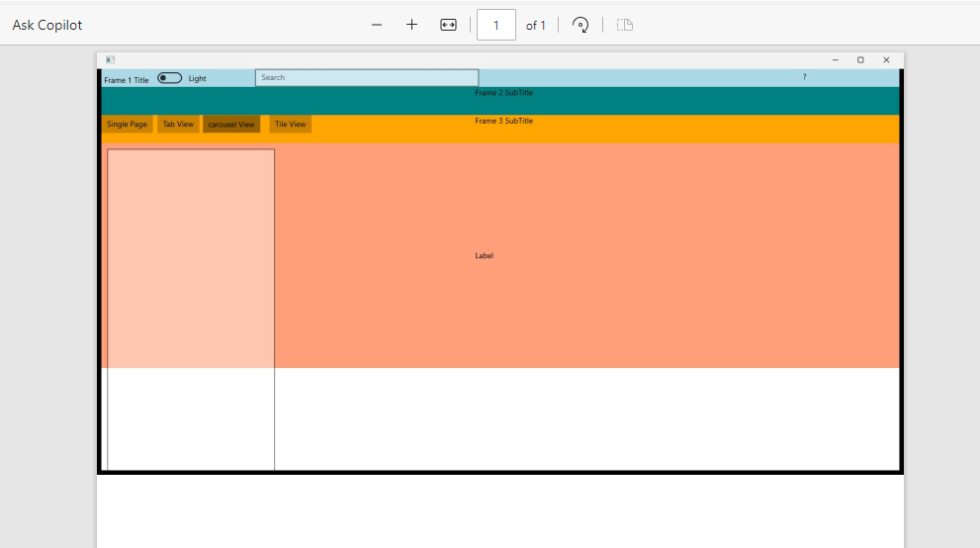Rotate the document with the rotate icon

click(580, 25)
